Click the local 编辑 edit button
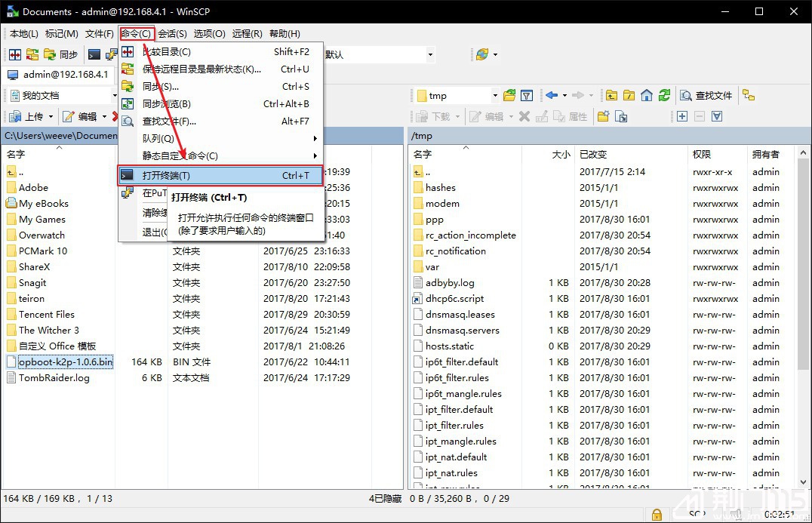The image size is (812, 523). pyautogui.click(x=80, y=116)
